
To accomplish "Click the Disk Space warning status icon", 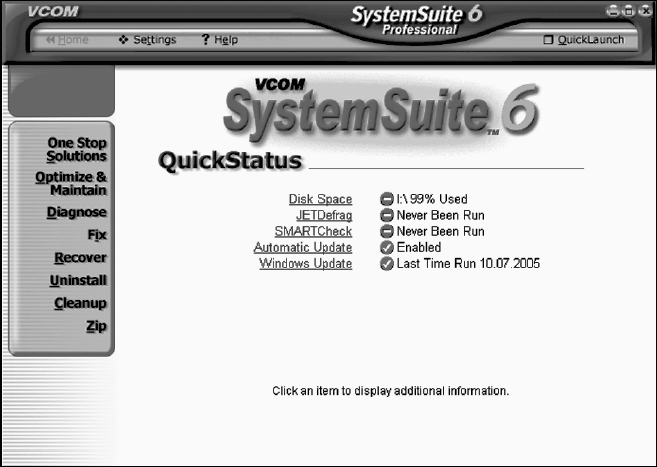I will tap(386, 199).
